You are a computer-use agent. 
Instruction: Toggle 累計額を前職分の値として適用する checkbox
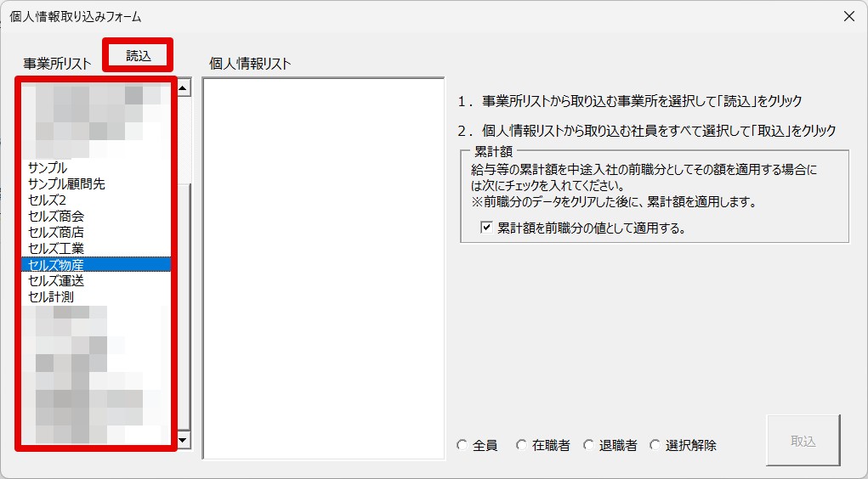tap(486, 228)
